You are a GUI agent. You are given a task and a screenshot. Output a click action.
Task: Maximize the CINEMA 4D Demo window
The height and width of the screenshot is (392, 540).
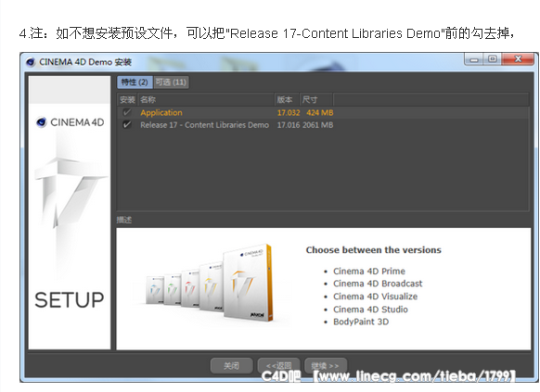click(493, 59)
